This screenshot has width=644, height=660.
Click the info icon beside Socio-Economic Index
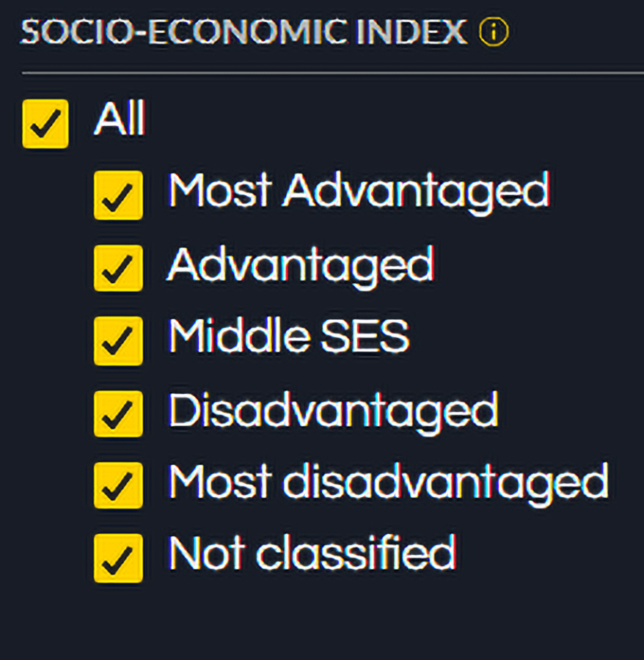coord(494,32)
